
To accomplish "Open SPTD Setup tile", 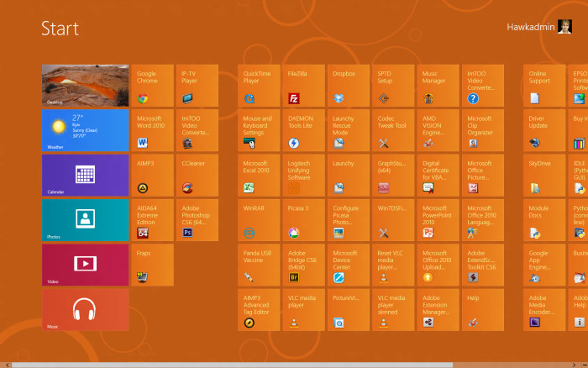I will 393,86.
